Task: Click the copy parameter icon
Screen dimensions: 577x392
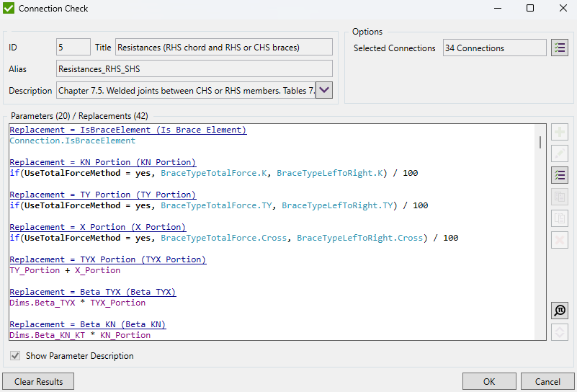Action: pyautogui.click(x=560, y=197)
